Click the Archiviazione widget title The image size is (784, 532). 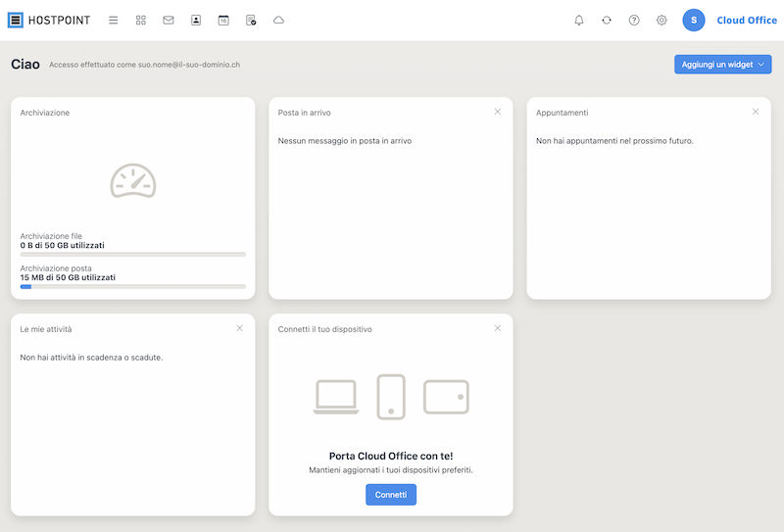pyautogui.click(x=45, y=113)
